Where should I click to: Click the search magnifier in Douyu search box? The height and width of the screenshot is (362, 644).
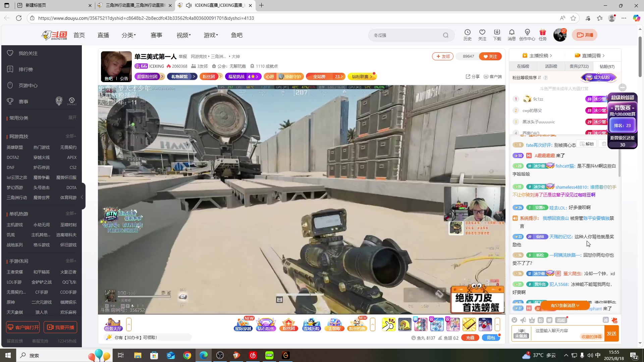point(445,35)
